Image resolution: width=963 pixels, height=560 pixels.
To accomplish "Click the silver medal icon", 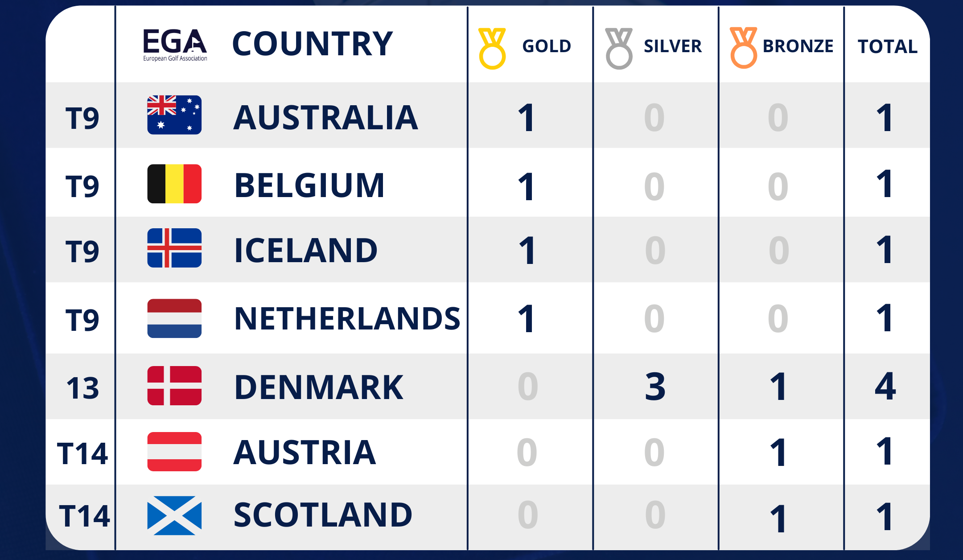I will click(619, 48).
